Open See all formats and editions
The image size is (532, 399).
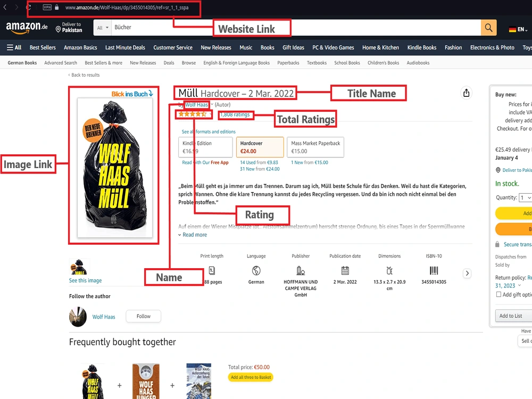click(209, 131)
